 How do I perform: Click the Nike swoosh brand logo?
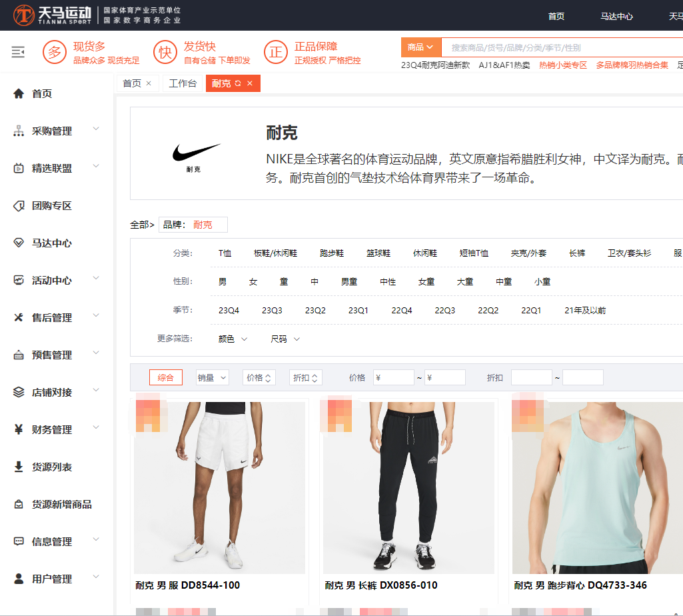click(x=196, y=157)
